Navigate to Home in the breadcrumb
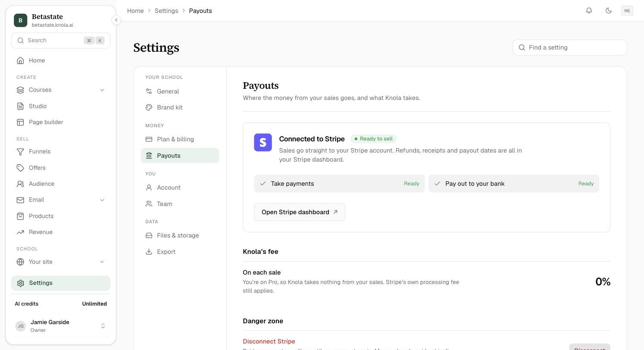The width and height of the screenshot is (644, 350). pos(135,11)
